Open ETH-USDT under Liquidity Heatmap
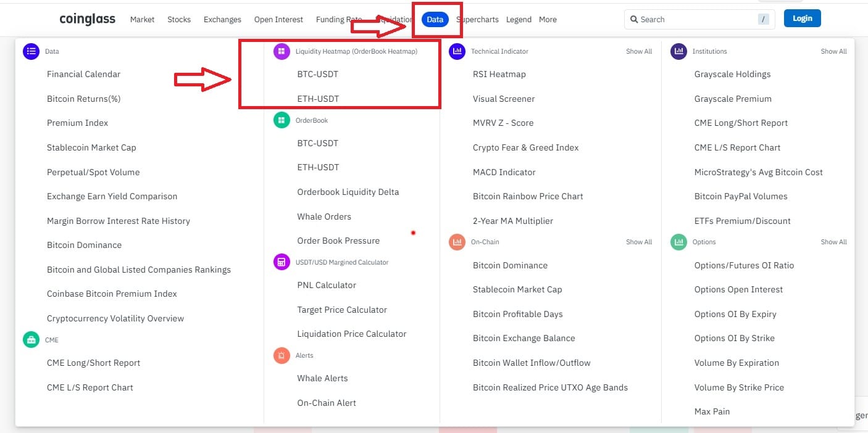Viewport: 868px width, 433px height. point(318,99)
